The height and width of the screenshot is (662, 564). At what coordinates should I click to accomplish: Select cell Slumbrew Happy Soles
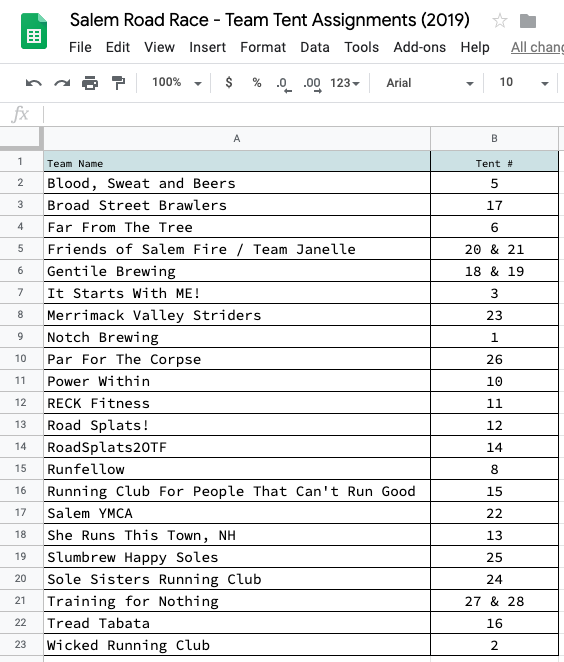click(x=237, y=556)
